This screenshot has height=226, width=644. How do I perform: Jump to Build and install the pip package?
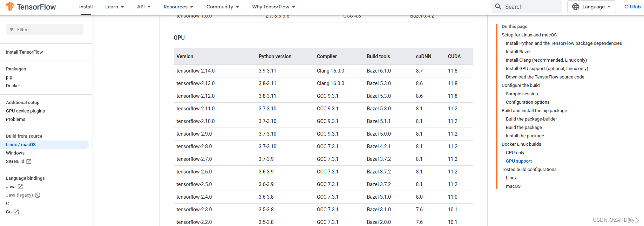coord(534,111)
